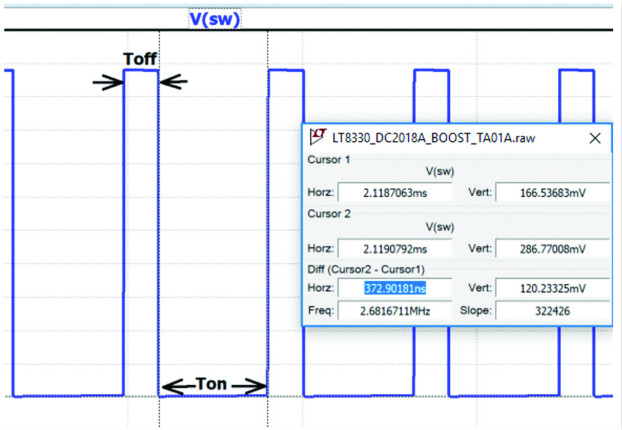The image size is (622, 430).
Task: Select the Cursor 1 Vert field
Action: pyautogui.click(x=551, y=192)
